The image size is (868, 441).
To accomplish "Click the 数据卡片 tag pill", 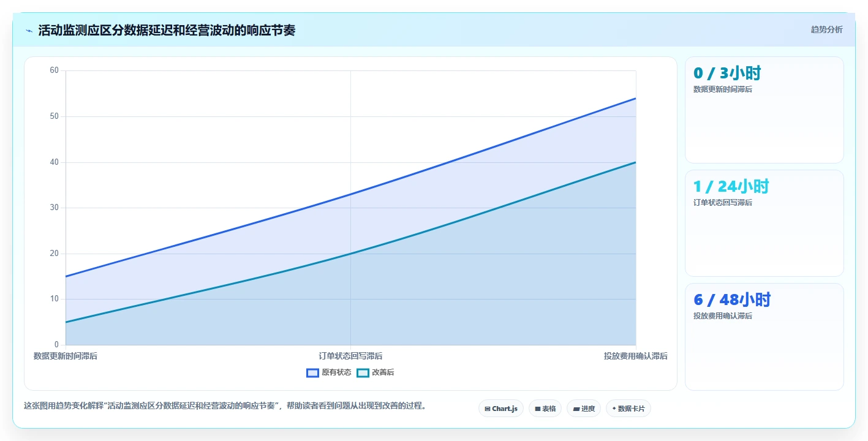I will click(x=628, y=409).
